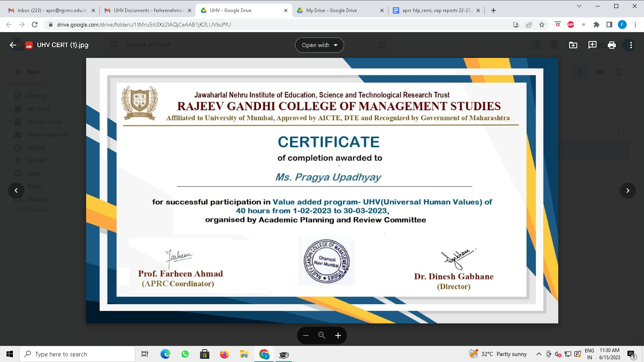Open WhatsApp from taskbar
Screen dimensions: 644x362
(x=185, y=354)
